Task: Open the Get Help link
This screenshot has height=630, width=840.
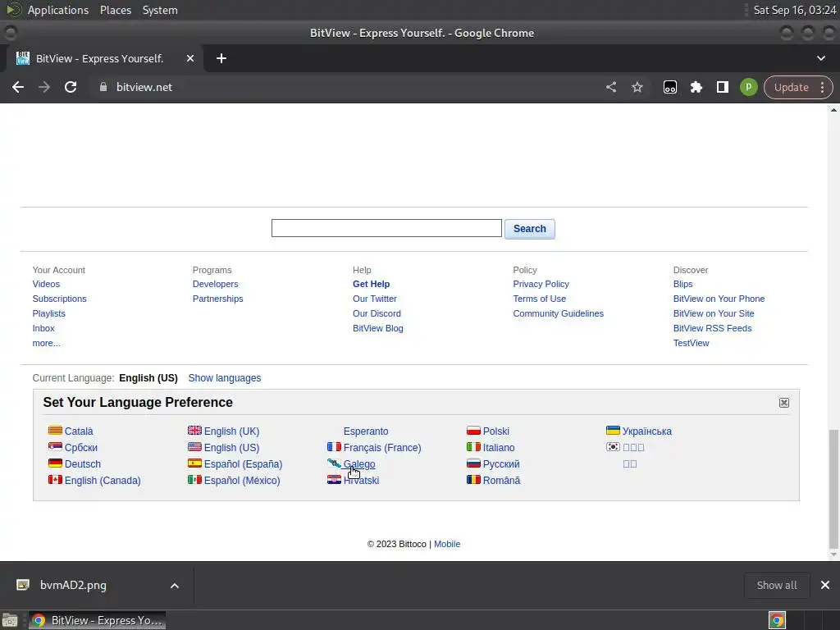Action: click(372, 284)
